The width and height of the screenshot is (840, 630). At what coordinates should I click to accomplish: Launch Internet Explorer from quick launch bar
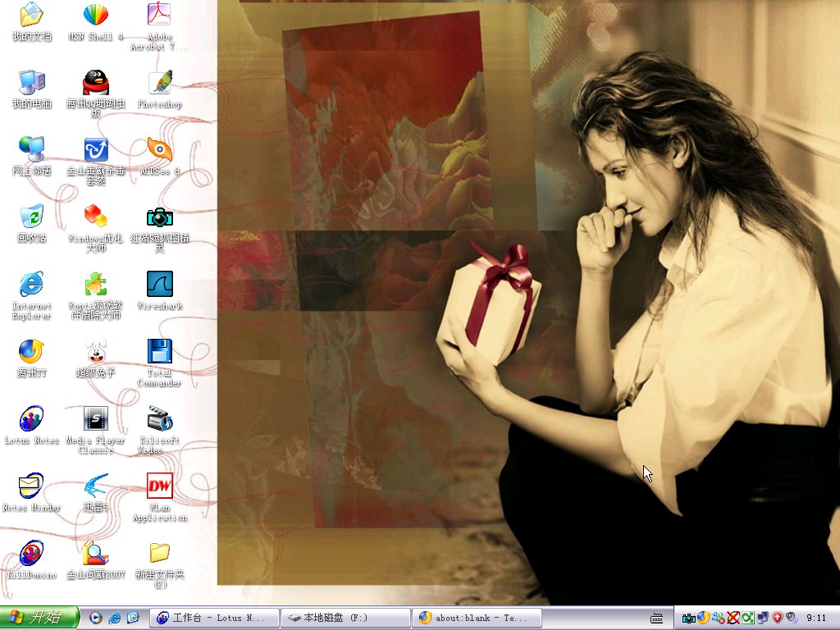tap(114, 618)
